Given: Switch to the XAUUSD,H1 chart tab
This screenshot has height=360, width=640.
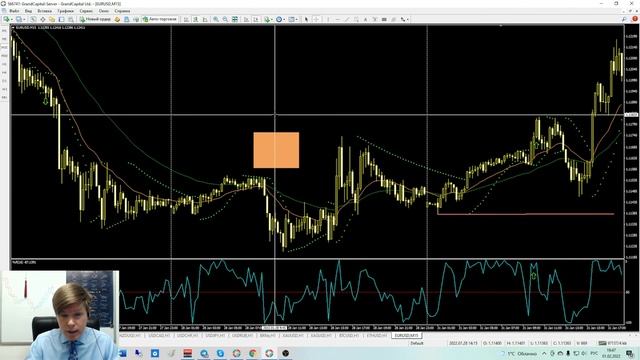Looking at the screenshot, I should click(x=293, y=336).
